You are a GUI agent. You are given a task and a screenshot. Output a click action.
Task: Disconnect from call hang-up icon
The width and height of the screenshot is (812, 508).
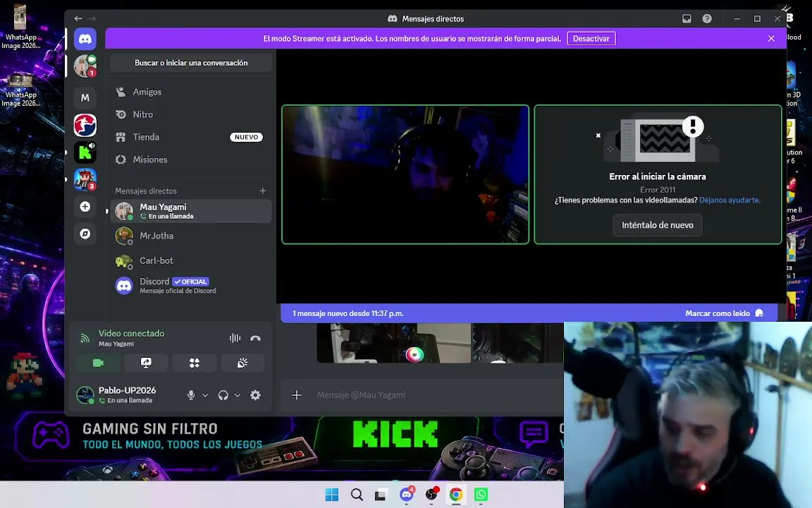point(255,338)
